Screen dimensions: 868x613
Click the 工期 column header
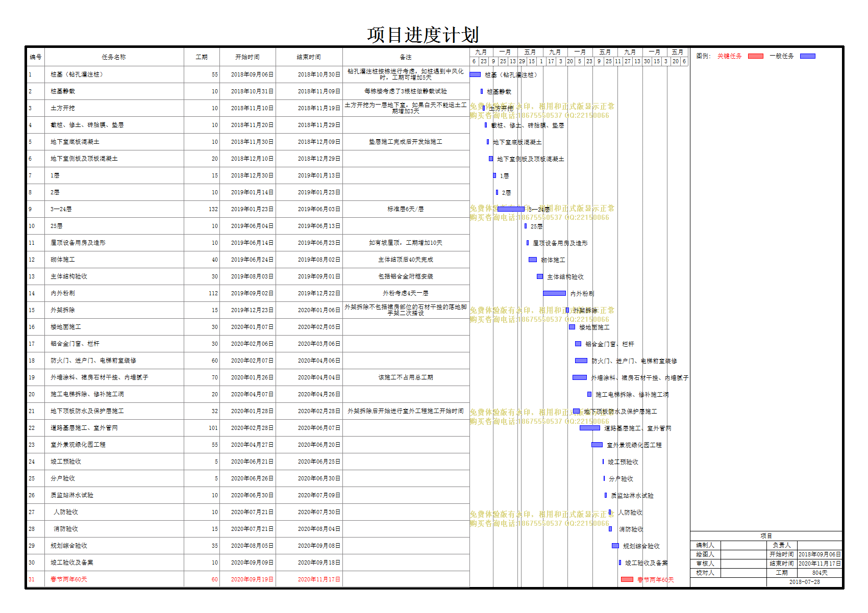(x=202, y=57)
